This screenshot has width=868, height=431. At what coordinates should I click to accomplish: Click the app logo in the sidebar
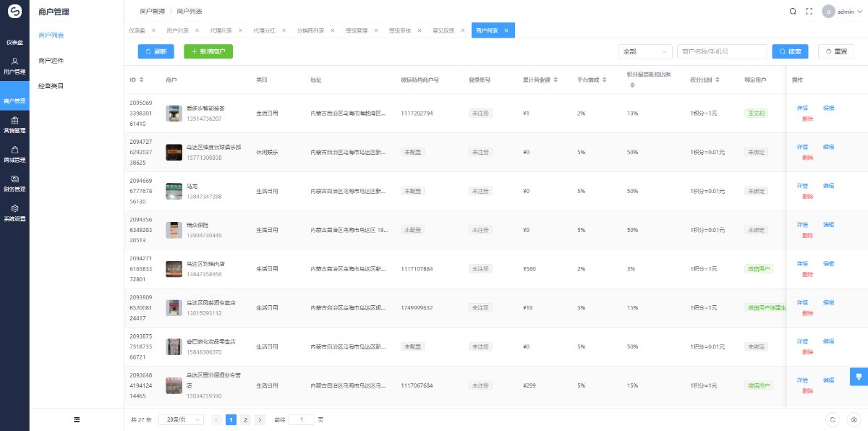pyautogui.click(x=14, y=12)
